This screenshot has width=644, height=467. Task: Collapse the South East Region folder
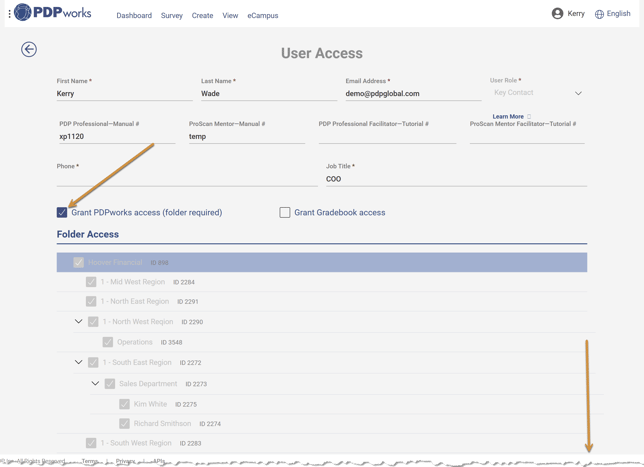pos(78,362)
